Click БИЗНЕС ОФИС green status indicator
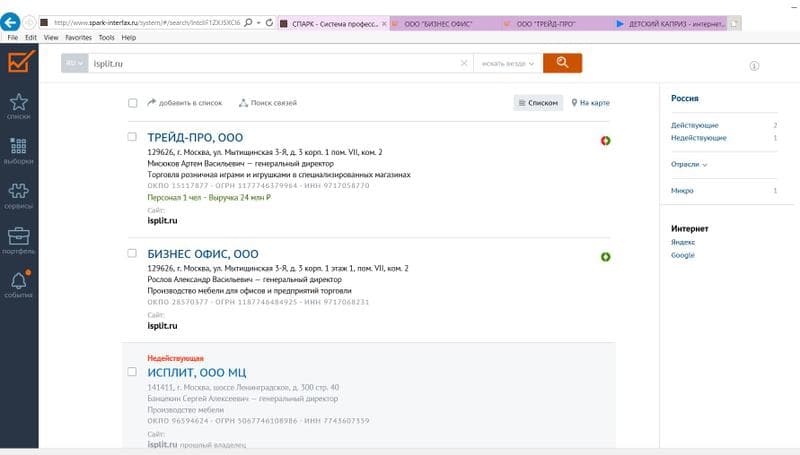 (x=606, y=257)
